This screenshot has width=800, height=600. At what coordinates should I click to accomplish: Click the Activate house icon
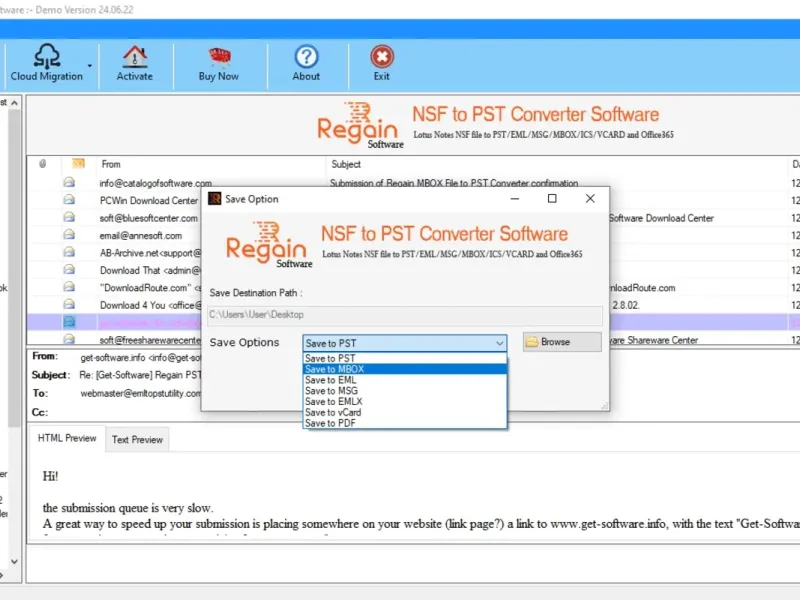135,57
